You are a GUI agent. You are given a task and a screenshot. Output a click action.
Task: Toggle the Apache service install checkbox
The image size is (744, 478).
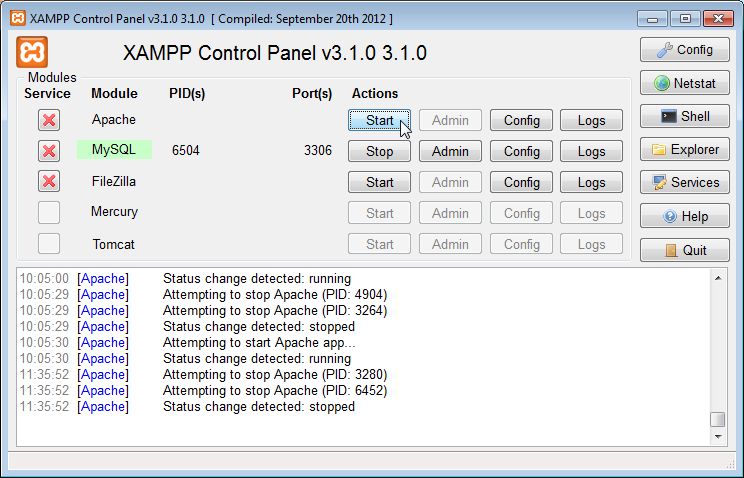(49, 120)
